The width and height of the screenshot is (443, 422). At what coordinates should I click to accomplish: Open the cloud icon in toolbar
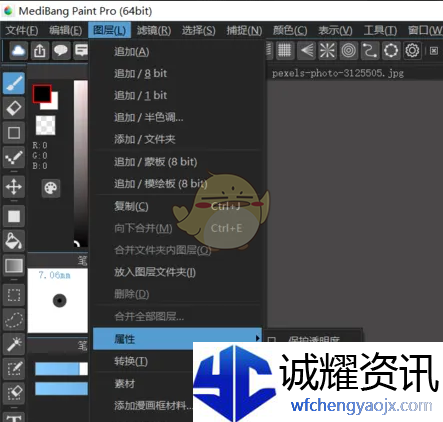(18, 51)
